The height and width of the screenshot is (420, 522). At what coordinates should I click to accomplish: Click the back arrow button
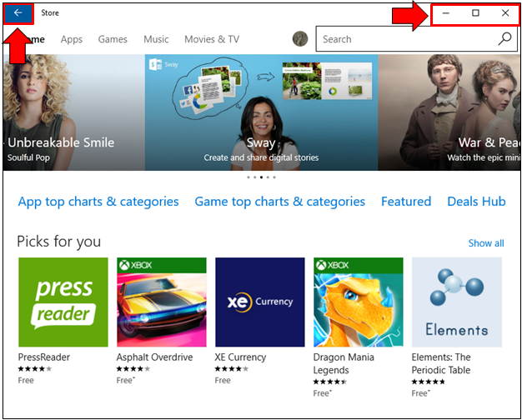pyautogui.click(x=18, y=13)
